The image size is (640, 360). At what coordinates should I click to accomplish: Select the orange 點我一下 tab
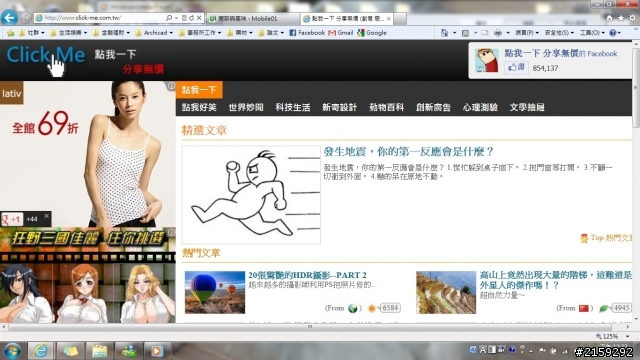click(x=199, y=90)
